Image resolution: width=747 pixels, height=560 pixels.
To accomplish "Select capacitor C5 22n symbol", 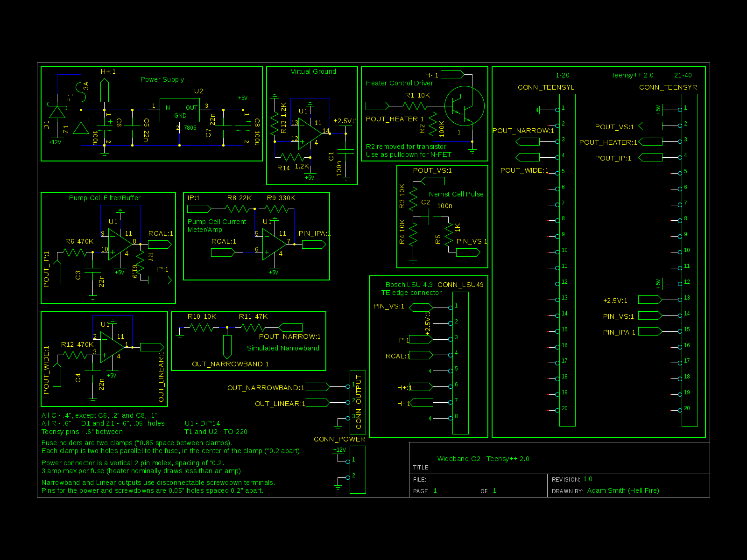I will [x=133, y=127].
